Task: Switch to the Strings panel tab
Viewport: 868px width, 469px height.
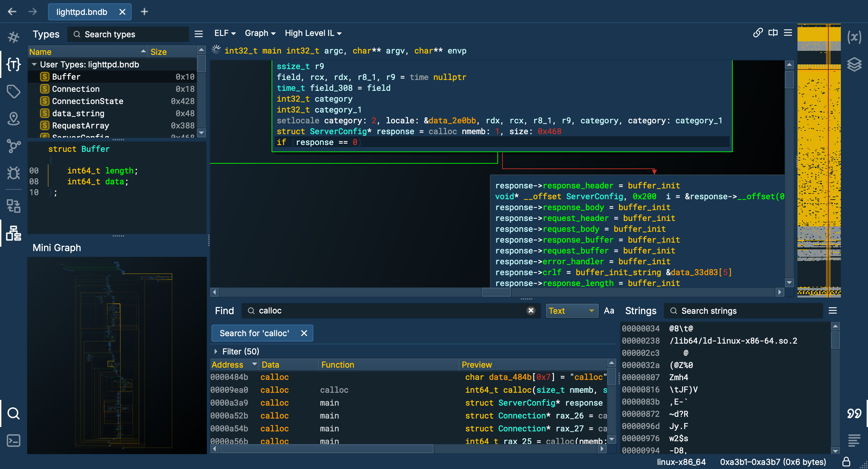Action: click(640, 311)
